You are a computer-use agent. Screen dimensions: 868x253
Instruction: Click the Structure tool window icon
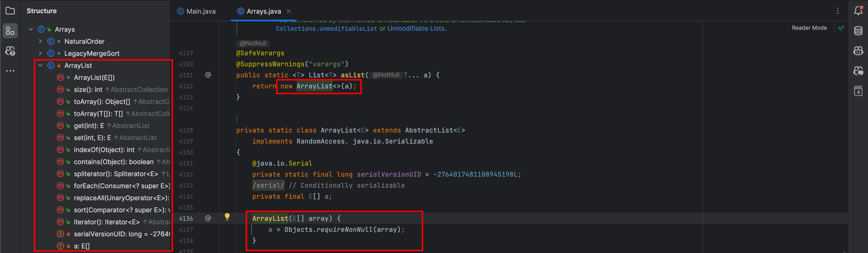coord(10,31)
